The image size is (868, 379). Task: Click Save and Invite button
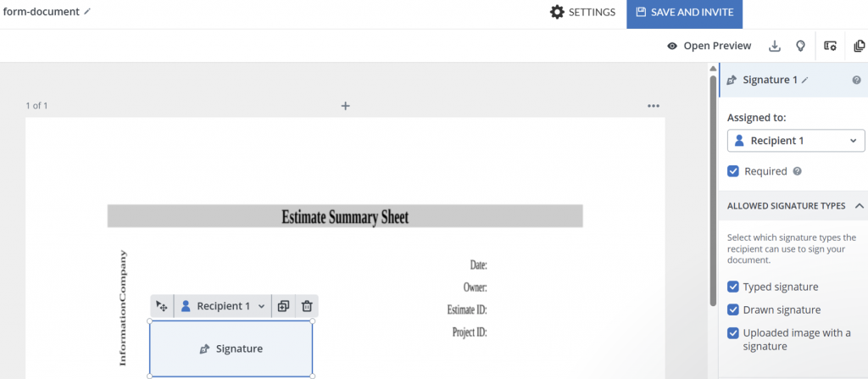(x=684, y=14)
